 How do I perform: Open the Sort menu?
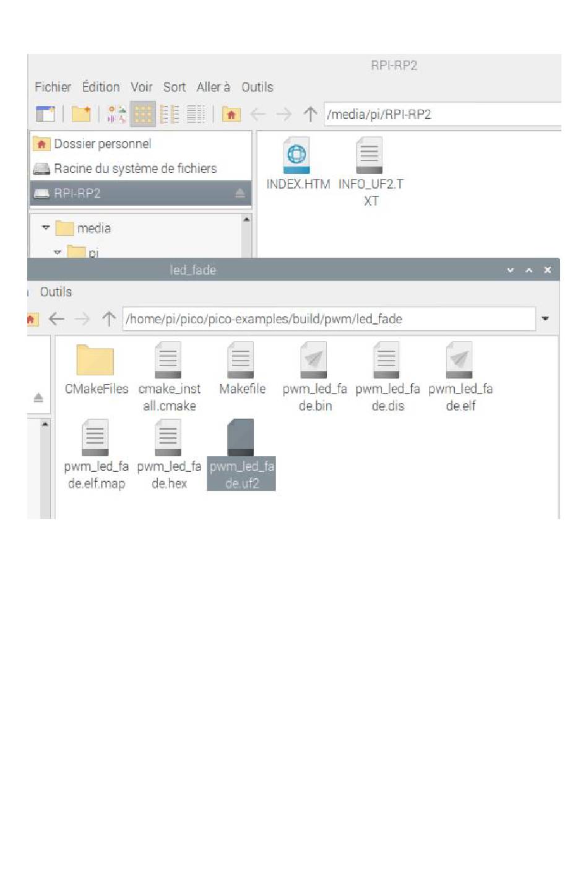tap(174, 87)
